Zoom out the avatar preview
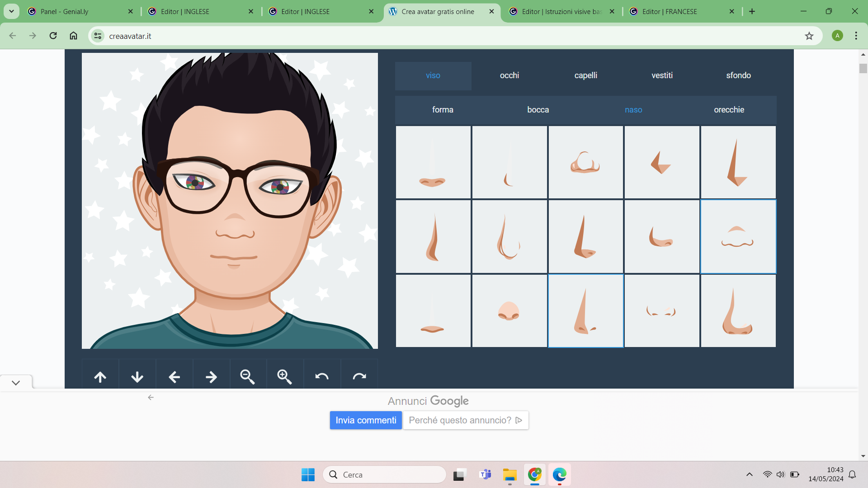Screen dimensions: 868x488 (x=248, y=376)
